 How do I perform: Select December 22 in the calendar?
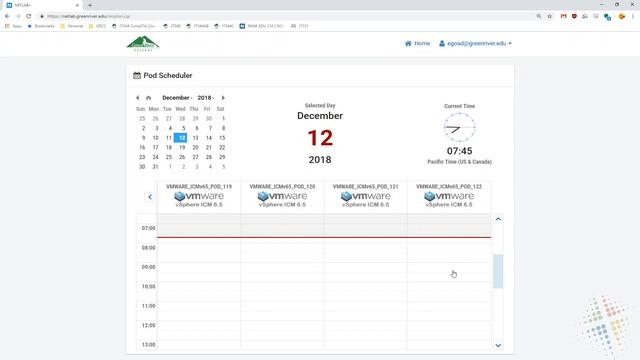[x=222, y=147]
